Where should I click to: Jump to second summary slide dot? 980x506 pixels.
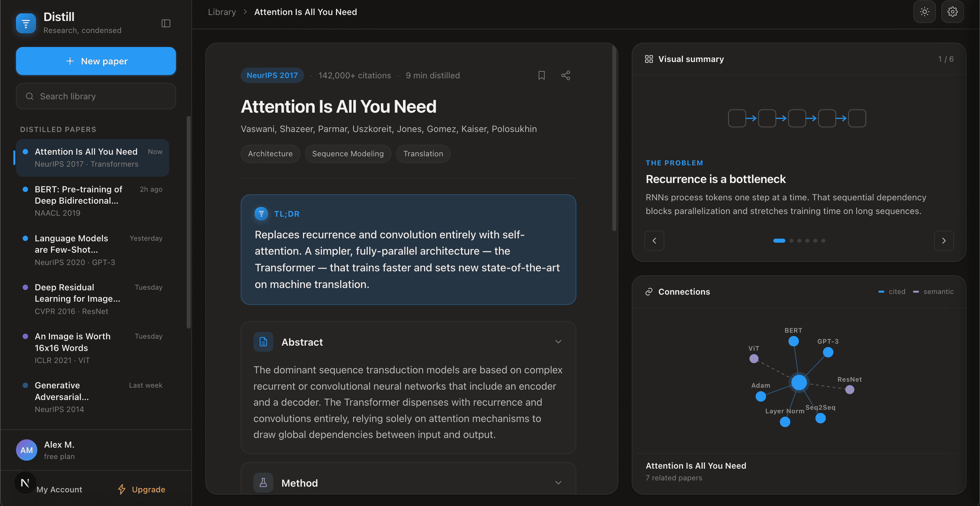(791, 240)
